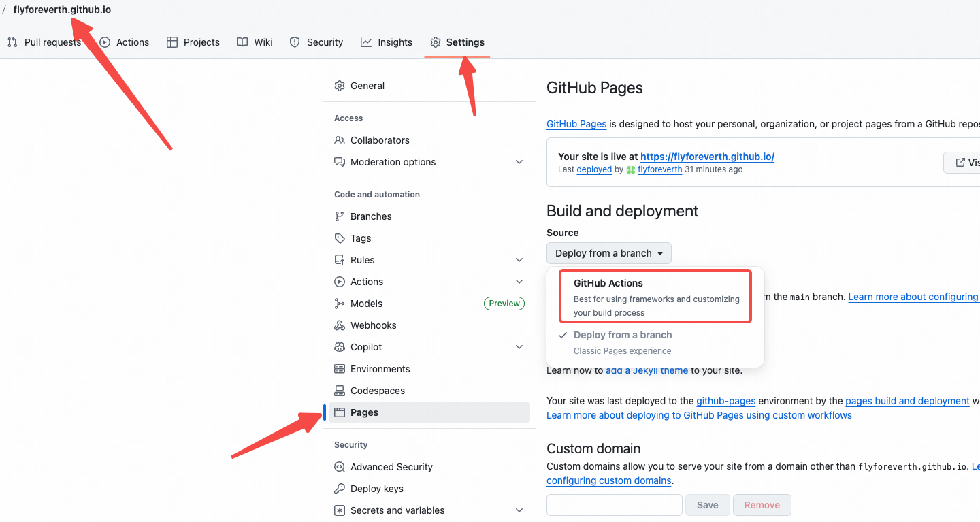Open Environments settings text label
The height and width of the screenshot is (522, 980).
[x=380, y=369]
